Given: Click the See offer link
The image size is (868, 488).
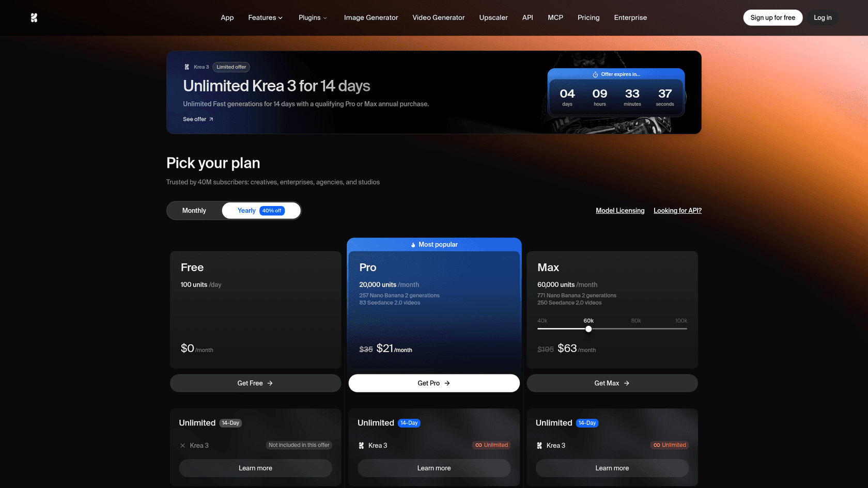Looking at the screenshot, I should 198,119.
